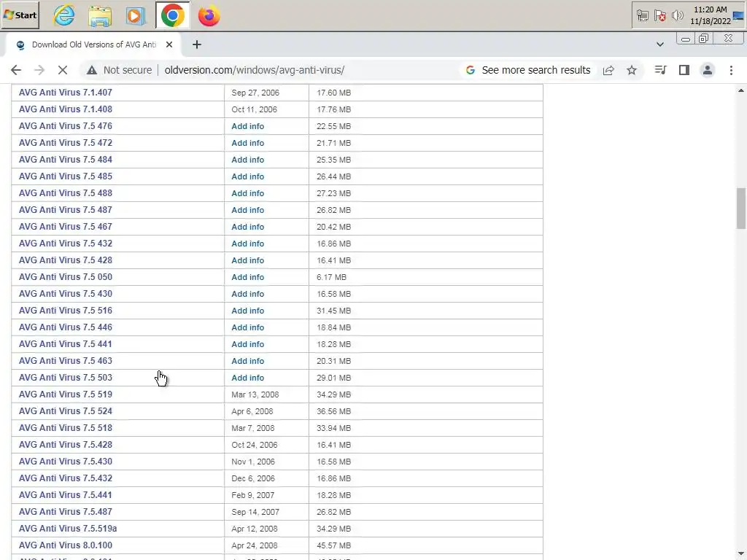The height and width of the screenshot is (560, 747).
Task: Open AVG Anti Virus 7.5 485 link
Action: coord(65,176)
